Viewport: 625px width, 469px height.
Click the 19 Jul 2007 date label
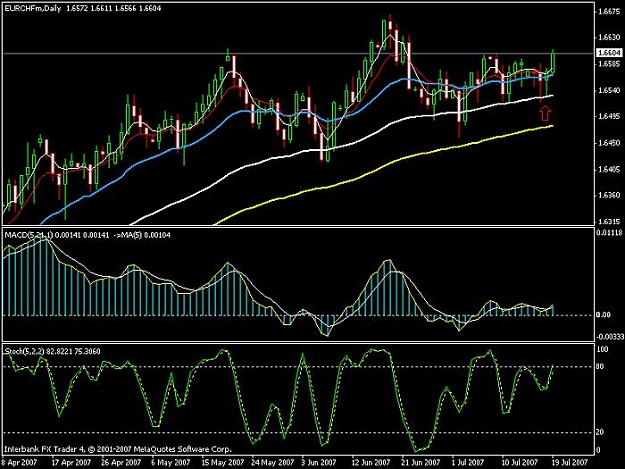point(570,463)
